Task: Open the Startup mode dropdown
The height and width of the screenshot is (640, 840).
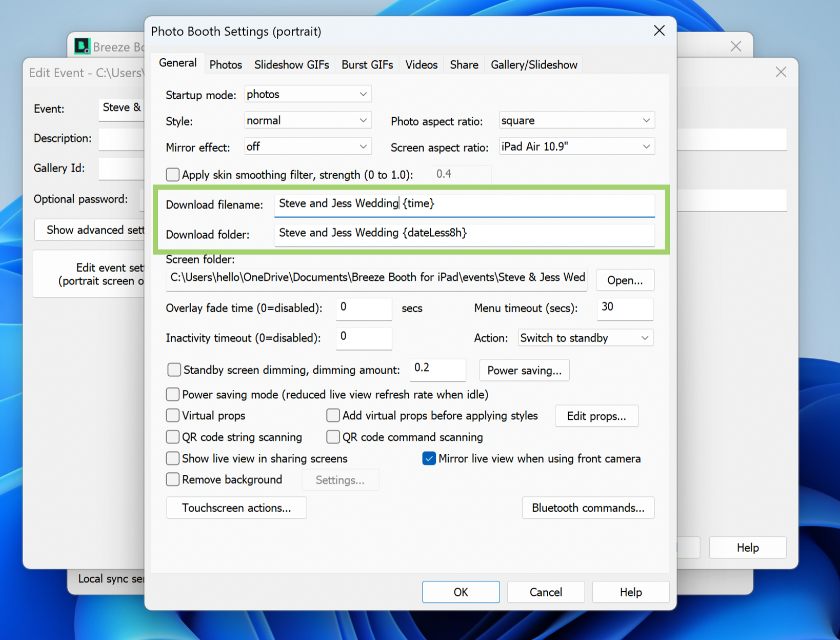Action: (308, 95)
